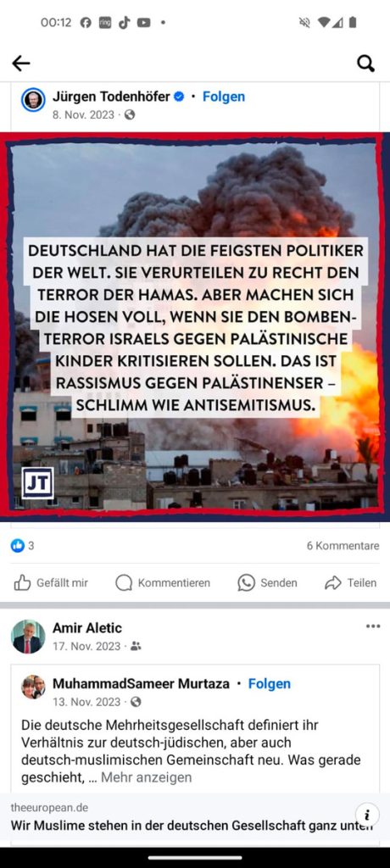Open the bombing image post
The width and height of the screenshot is (390, 868).
tap(195, 327)
